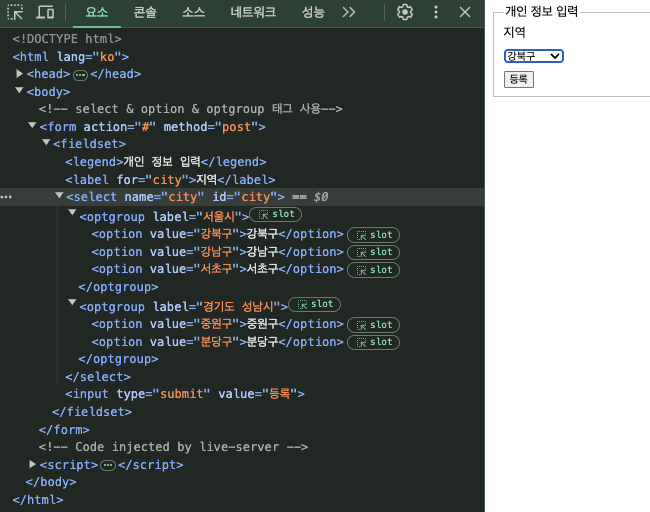Click slot badge on 경기도 성남시 optgroup
The image size is (650, 512).
(x=315, y=304)
